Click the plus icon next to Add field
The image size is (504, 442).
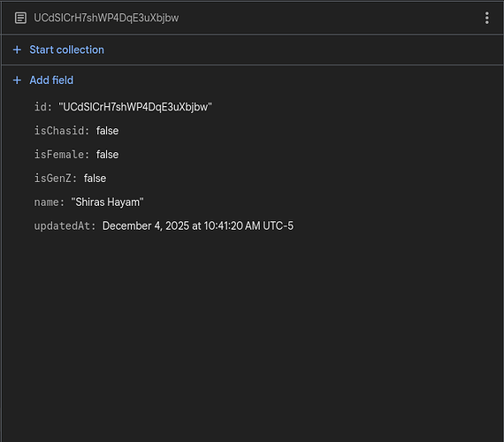coord(17,80)
